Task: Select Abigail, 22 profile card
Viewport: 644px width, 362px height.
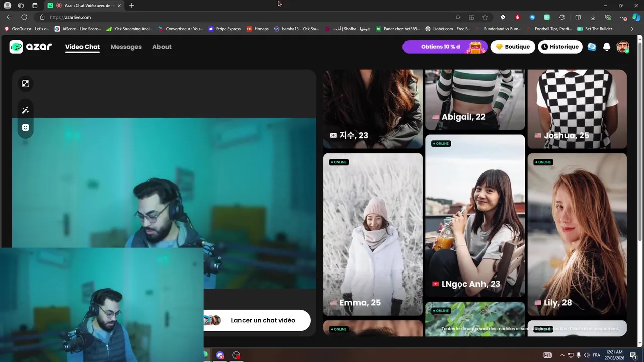Action: [x=475, y=100]
